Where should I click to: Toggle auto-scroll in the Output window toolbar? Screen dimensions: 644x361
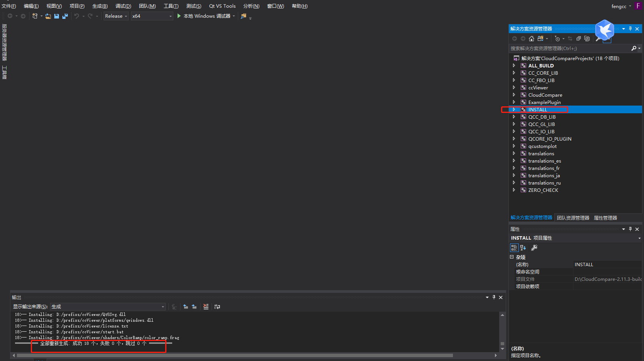point(174,307)
